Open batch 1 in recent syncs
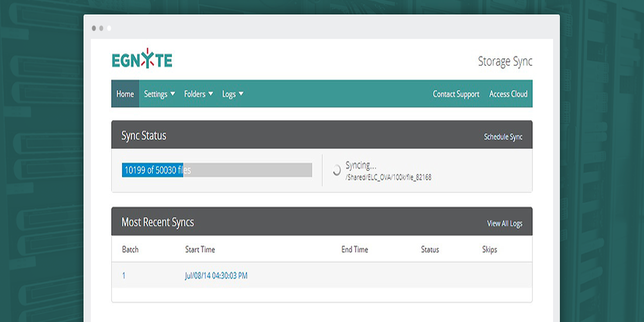The width and height of the screenshot is (644, 322). click(x=124, y=276)
